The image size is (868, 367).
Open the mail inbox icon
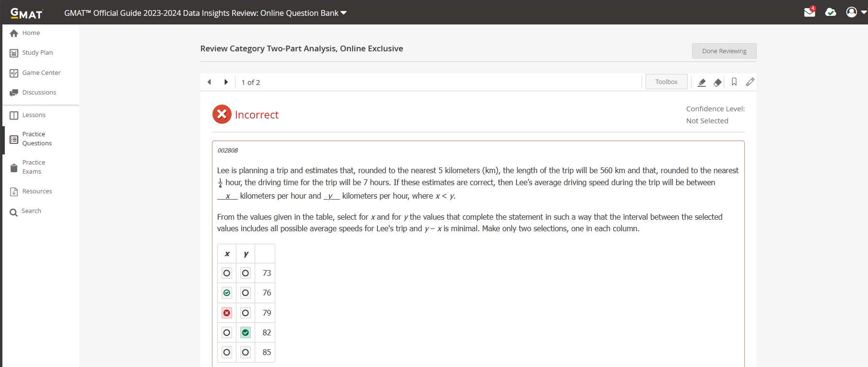click(809, 12)
